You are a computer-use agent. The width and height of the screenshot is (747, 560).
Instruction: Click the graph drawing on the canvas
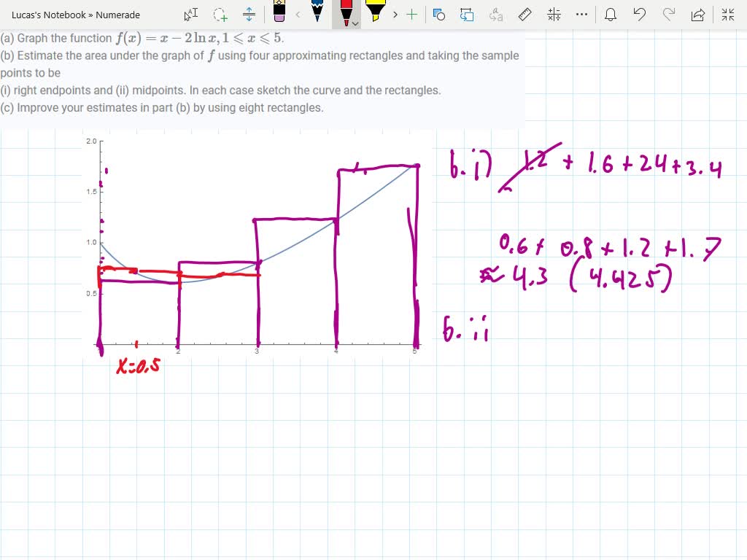pyautogui.click(x=255, y=241)
